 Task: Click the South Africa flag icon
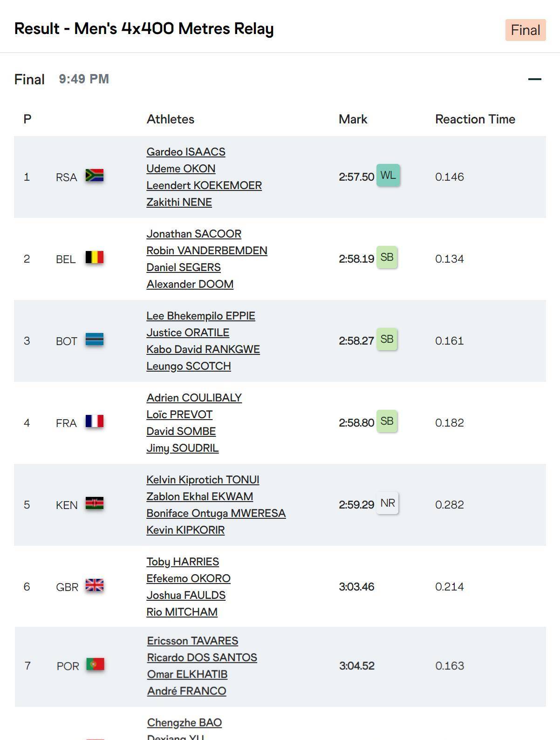point(94,176)
